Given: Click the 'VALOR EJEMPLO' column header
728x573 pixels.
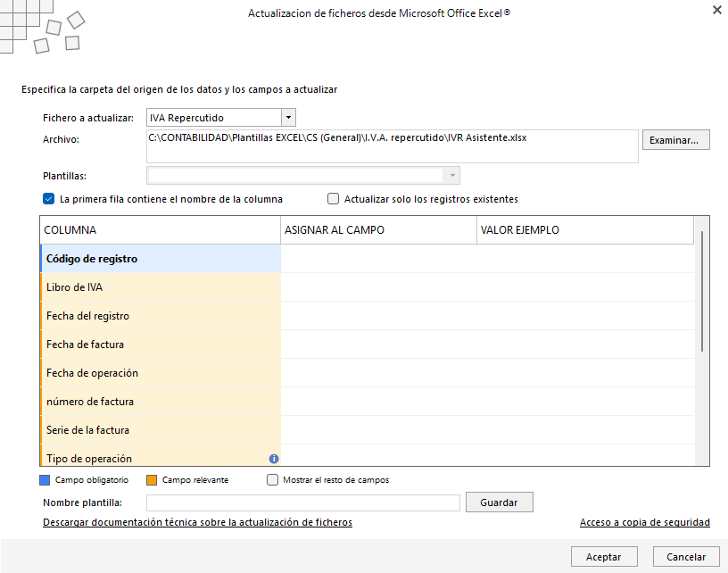Looking at the screenshot, I should pos(585,230).
